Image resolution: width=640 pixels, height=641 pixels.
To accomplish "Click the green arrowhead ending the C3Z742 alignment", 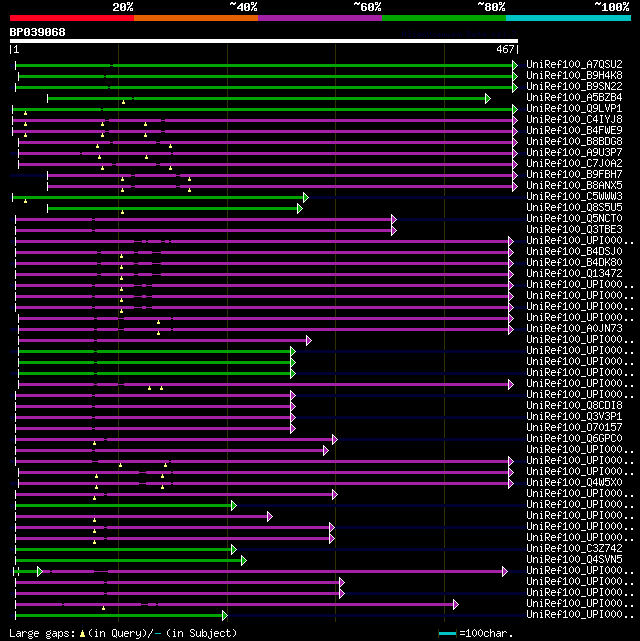I will click(x=233, y=549).
